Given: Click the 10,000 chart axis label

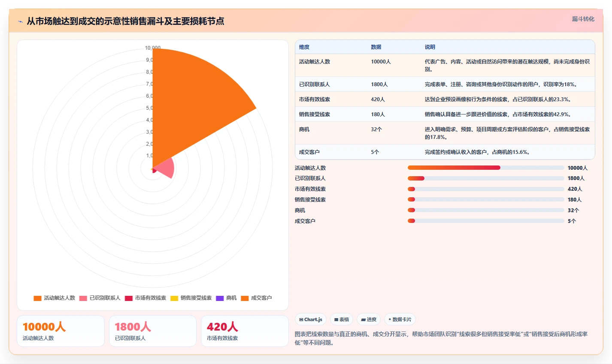Looking at the screenshot, I should coord(153,48).
